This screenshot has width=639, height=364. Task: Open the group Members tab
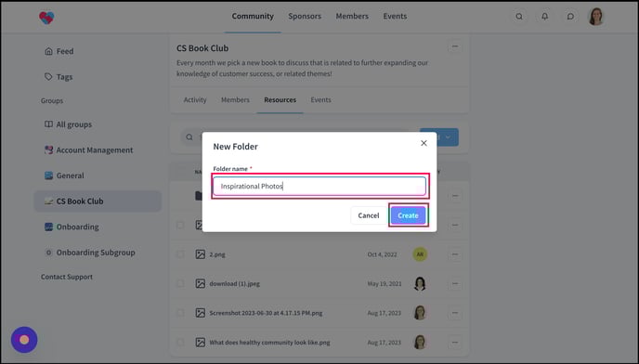point(235,100)
